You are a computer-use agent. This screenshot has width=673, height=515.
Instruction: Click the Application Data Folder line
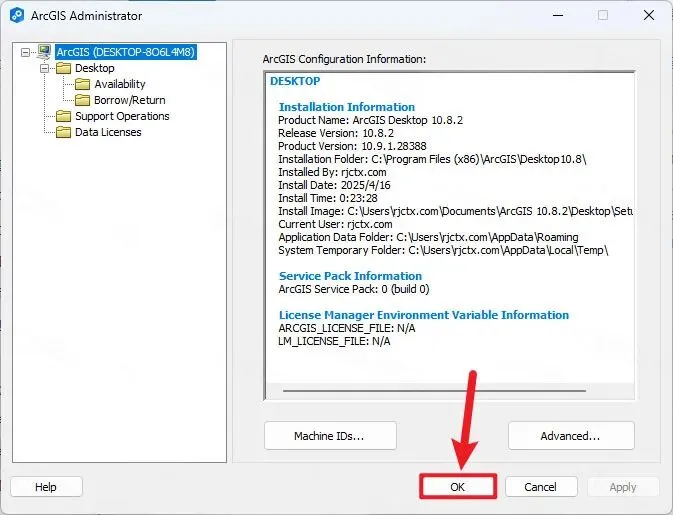pos(428,237)
